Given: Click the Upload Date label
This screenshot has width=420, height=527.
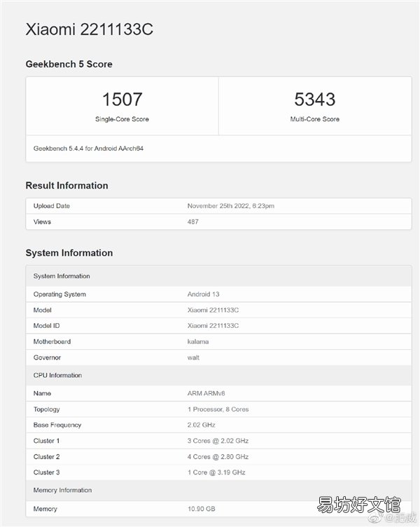Looking at the screenshot, I should click(x=51, y=206).
